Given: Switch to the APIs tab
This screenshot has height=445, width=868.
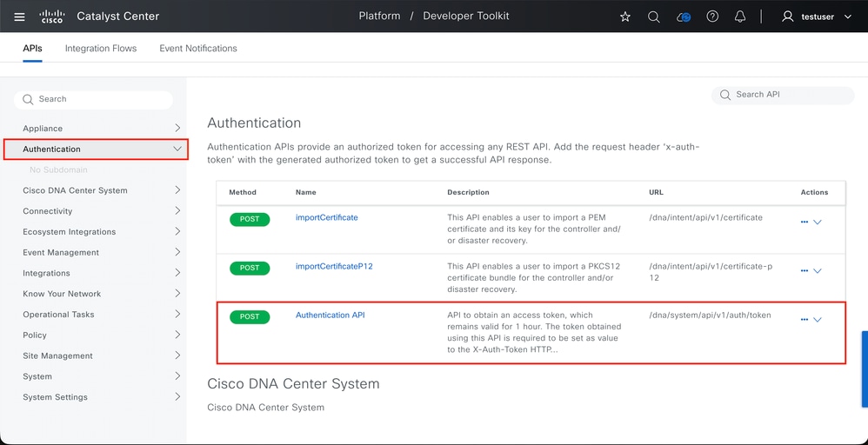Looking at the screenshot, I should pyautogui.click(x=32, y=48).
